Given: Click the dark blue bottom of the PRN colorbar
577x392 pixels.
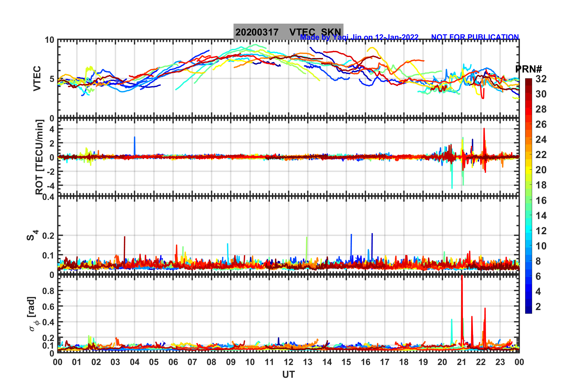Looking at the screenshot, I should point(528,310).
